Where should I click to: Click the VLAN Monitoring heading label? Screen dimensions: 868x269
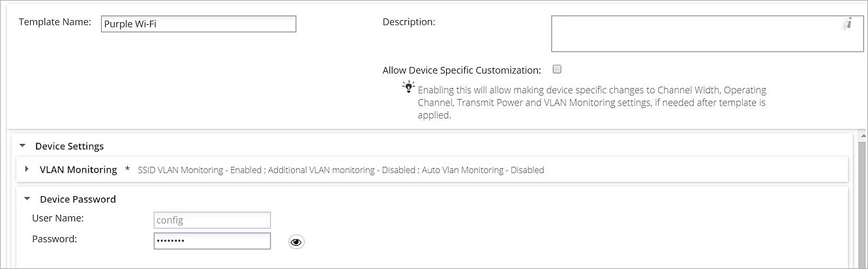click(78, 169)
